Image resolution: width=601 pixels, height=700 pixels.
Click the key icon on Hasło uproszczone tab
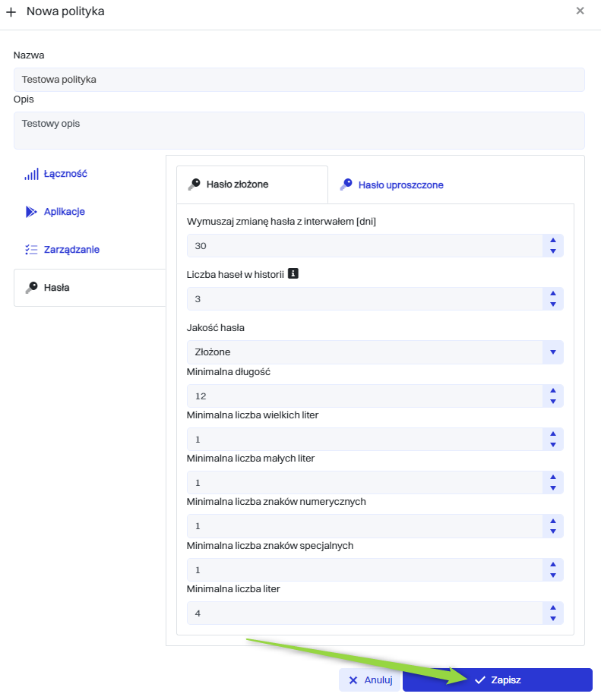pos(346,184)
